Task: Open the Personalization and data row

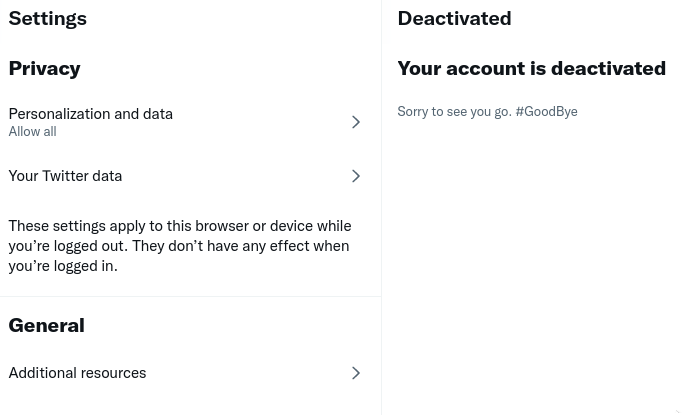Action: pos(90,114)
